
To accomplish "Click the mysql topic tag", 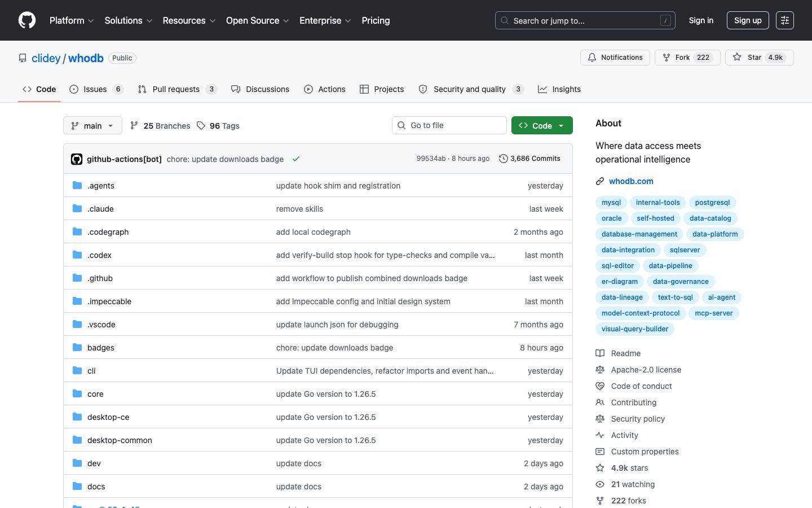I will [x=611, y=203].
